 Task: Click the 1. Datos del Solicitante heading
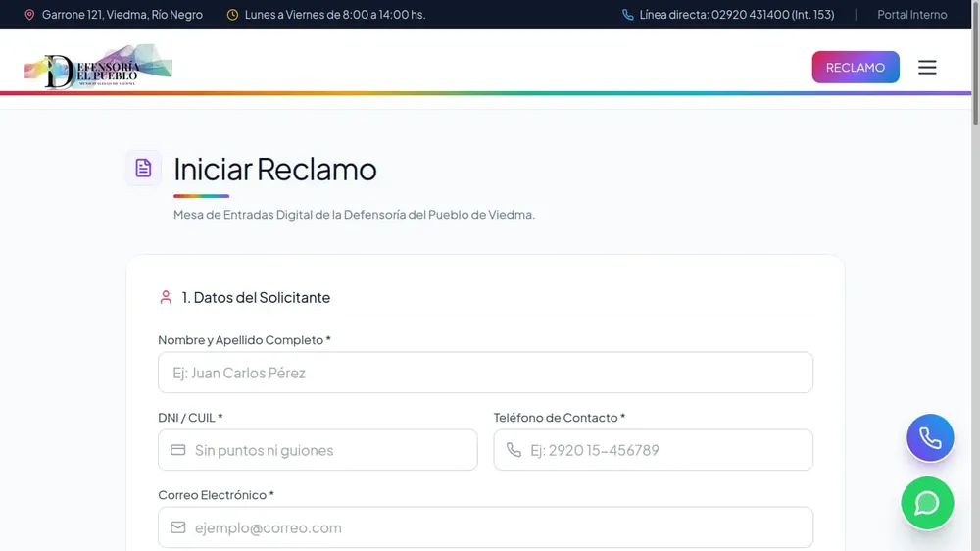(x=256, y=297)
